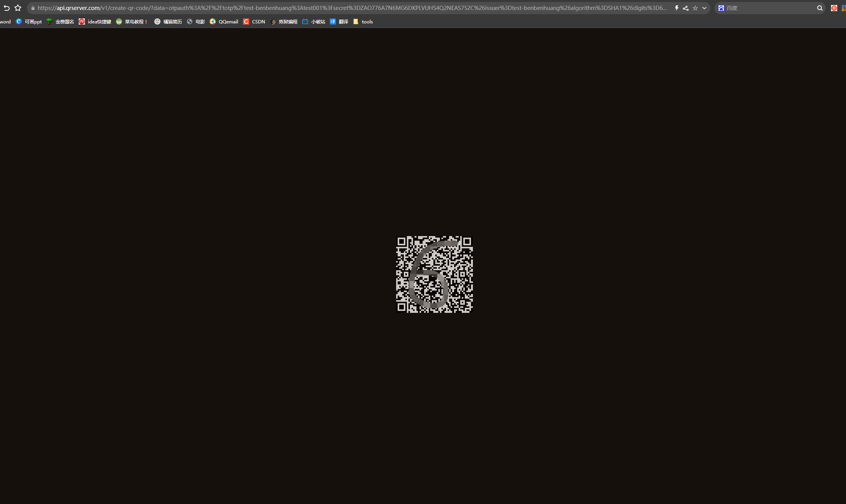Click the QR code image
Image resolution: width=846 pixels, height=504 pixels.
(434, 274)
